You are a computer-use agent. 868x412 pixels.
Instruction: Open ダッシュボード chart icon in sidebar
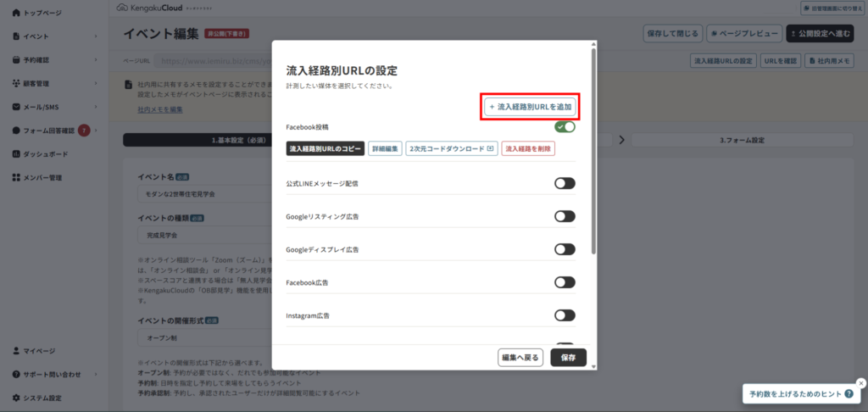[x=16, y=154]
